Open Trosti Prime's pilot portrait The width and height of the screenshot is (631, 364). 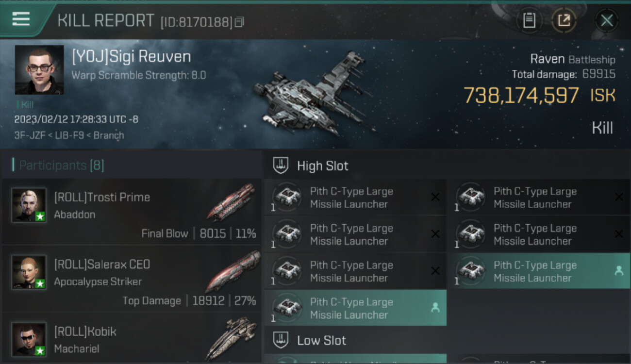29,205
